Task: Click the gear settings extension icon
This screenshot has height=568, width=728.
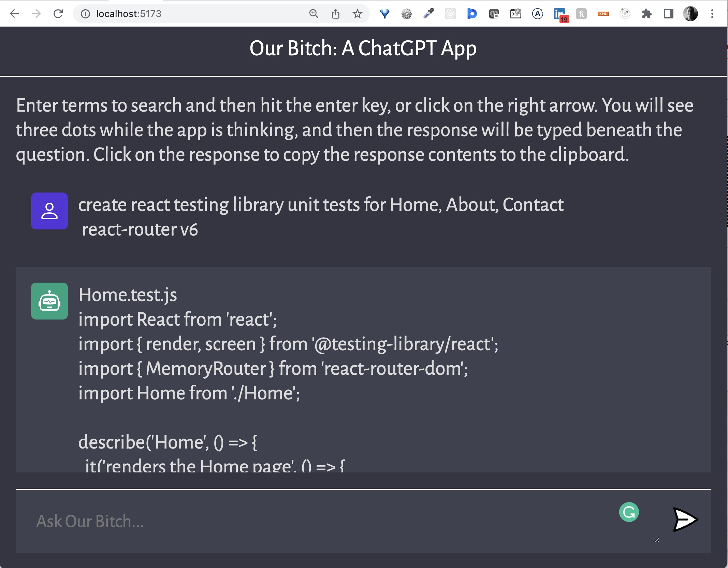Action: pos(406,14)
